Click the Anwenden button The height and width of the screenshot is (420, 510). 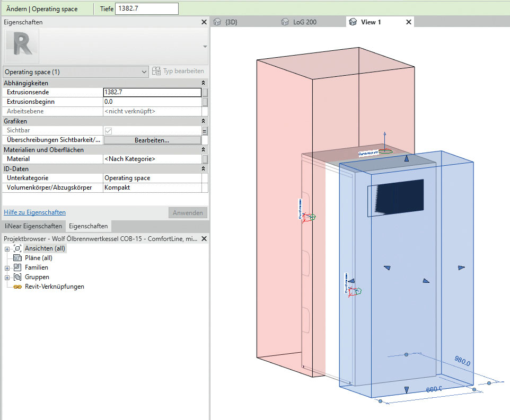click(x=188, y=213)
